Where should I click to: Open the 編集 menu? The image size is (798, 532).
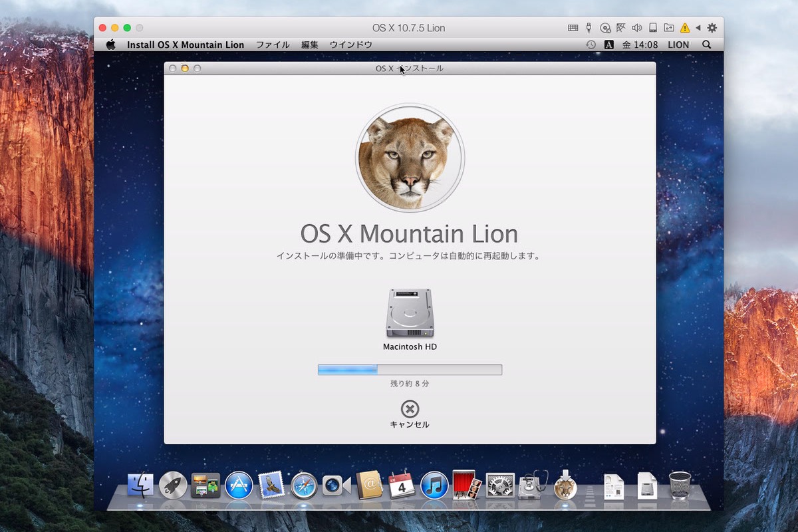point(310,45)
